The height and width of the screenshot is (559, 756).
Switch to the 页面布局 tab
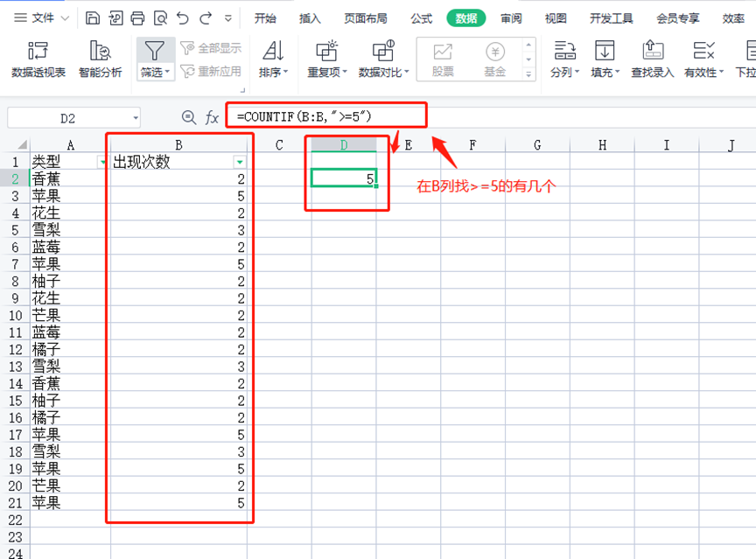point(366,18)
